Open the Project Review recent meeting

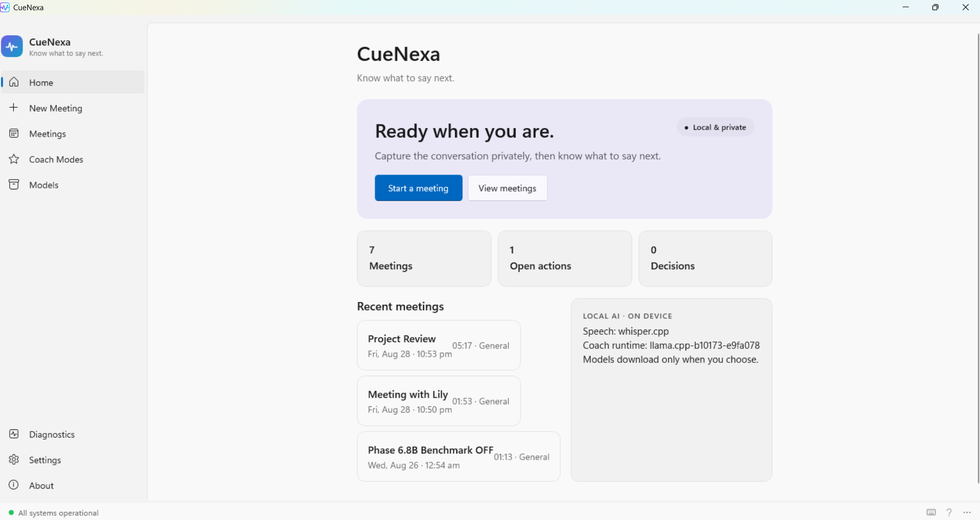(x=439, y=345)
